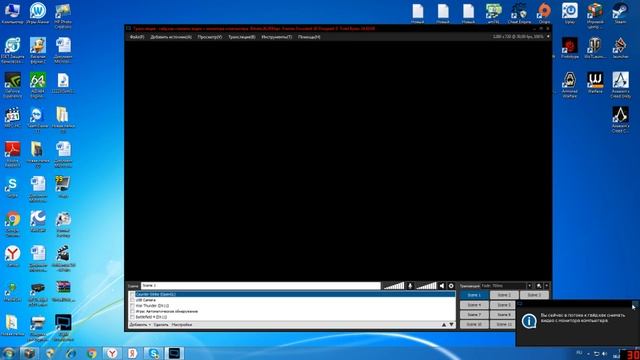
Task: Open audio settings gear next to speaker
Action: (x=451, y=286)
